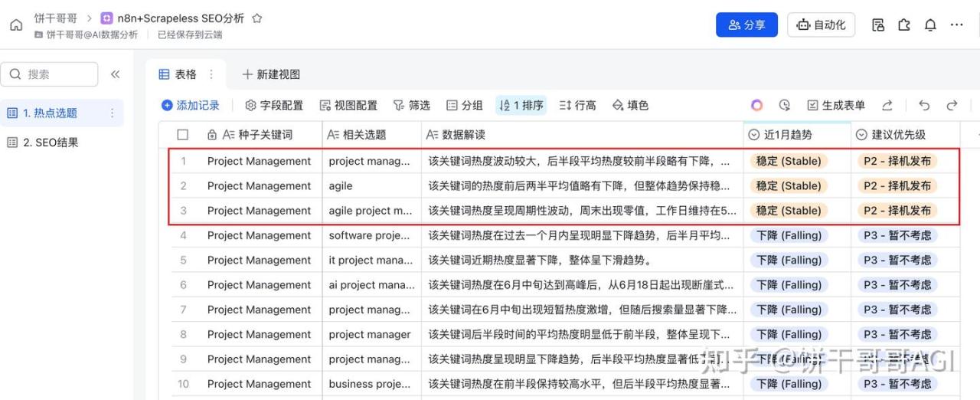Click the 分享 button
The width and height of the screenshot is (980, 400).
(x=746, y=25)
